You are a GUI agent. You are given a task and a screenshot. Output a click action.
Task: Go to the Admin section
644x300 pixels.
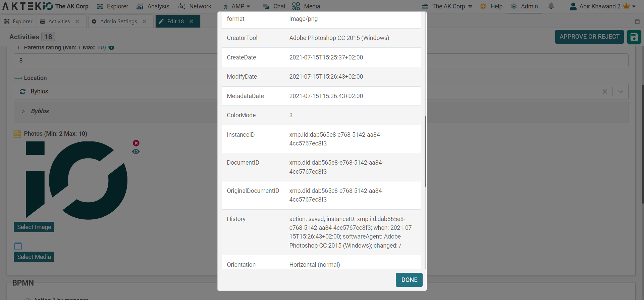pyautogui.click(x=524, y=6)
